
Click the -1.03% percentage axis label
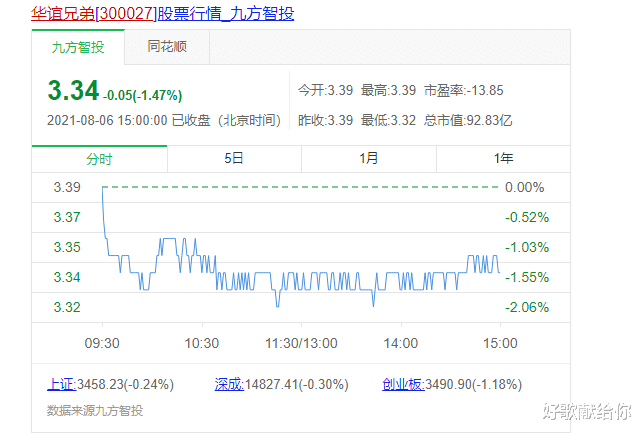pos(527,247)
